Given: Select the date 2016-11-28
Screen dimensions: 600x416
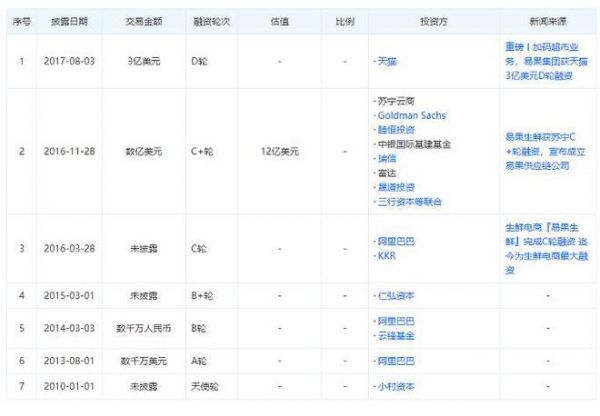Looking at the screenshot, I should 69,152.
